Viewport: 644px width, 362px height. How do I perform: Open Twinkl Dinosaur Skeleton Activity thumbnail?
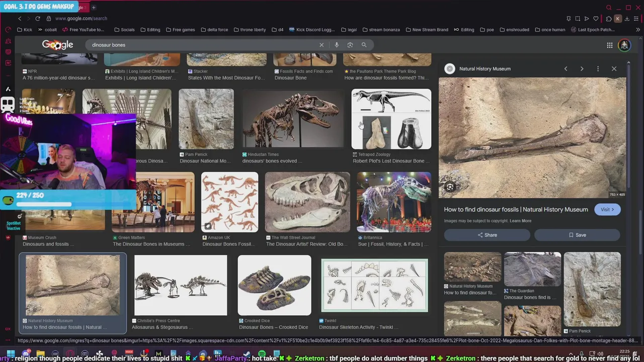(375, 285)
